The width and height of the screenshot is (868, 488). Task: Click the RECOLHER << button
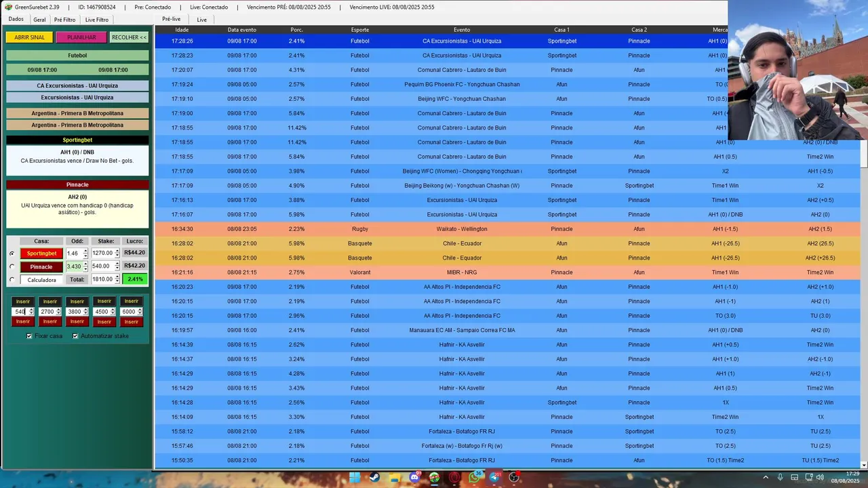point(129,37)
